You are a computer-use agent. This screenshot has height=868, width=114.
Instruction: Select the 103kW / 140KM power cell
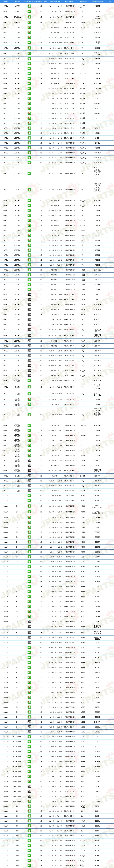click(70, 84)
